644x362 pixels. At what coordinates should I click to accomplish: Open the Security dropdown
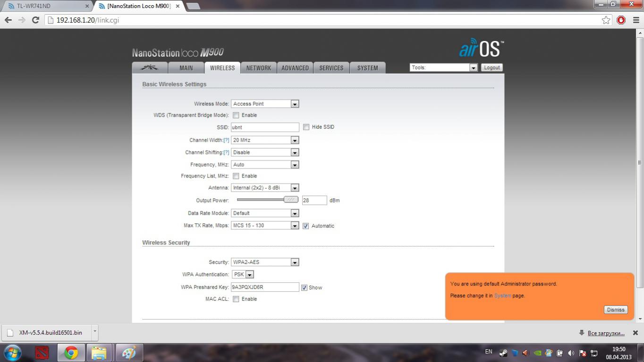click(265, 262)
